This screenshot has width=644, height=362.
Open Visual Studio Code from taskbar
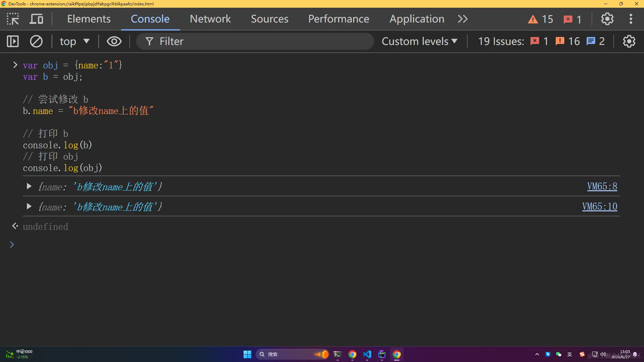pos(367,354)
